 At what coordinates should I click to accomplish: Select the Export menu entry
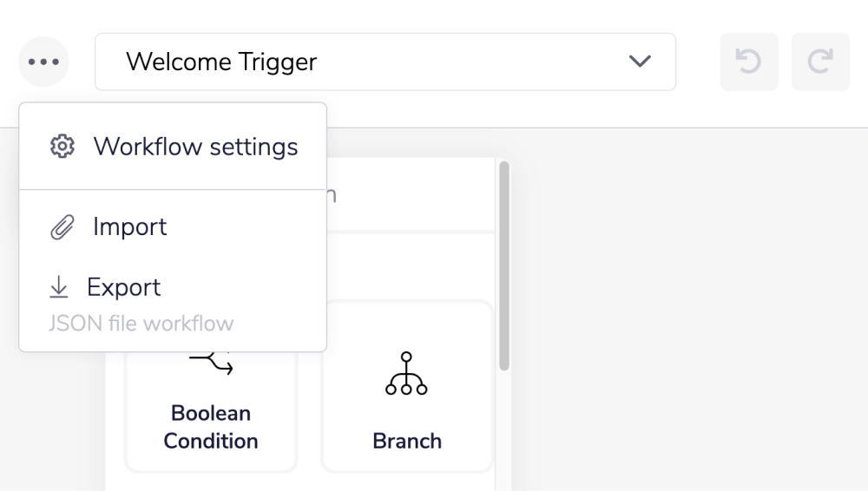(x=124, y=287)
